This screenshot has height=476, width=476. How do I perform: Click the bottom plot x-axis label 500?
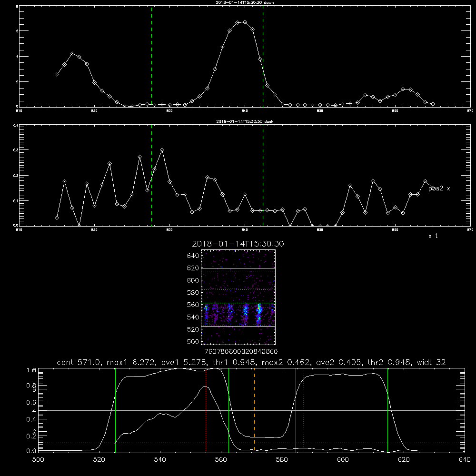(38, 460)
